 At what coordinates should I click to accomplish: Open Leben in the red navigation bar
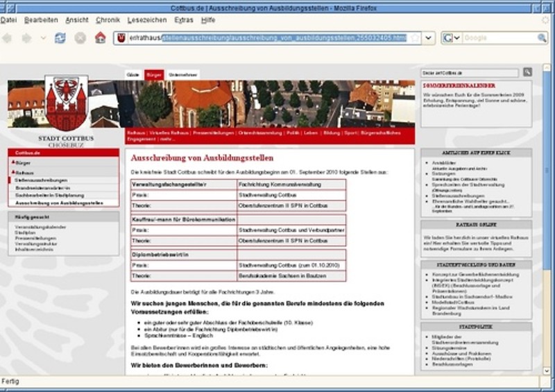[311, 133]
